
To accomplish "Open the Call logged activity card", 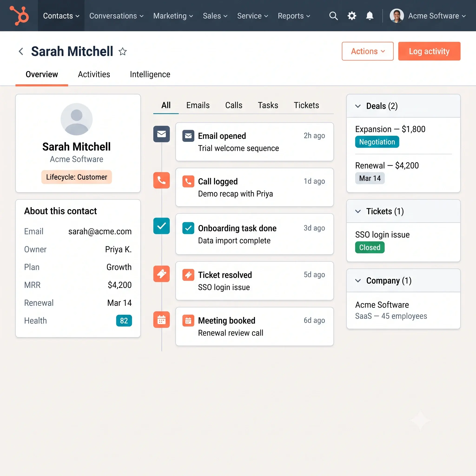I will coord(255,187).
